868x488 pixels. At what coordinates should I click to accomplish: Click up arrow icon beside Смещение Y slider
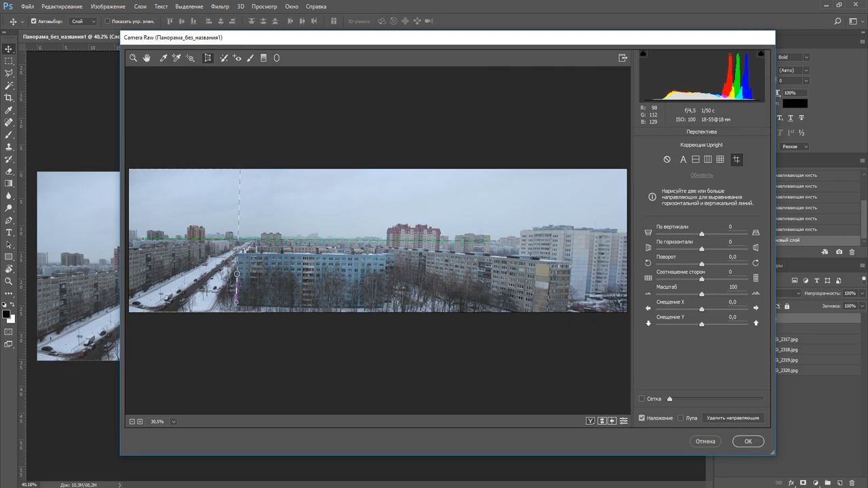[x=755, y=323]
